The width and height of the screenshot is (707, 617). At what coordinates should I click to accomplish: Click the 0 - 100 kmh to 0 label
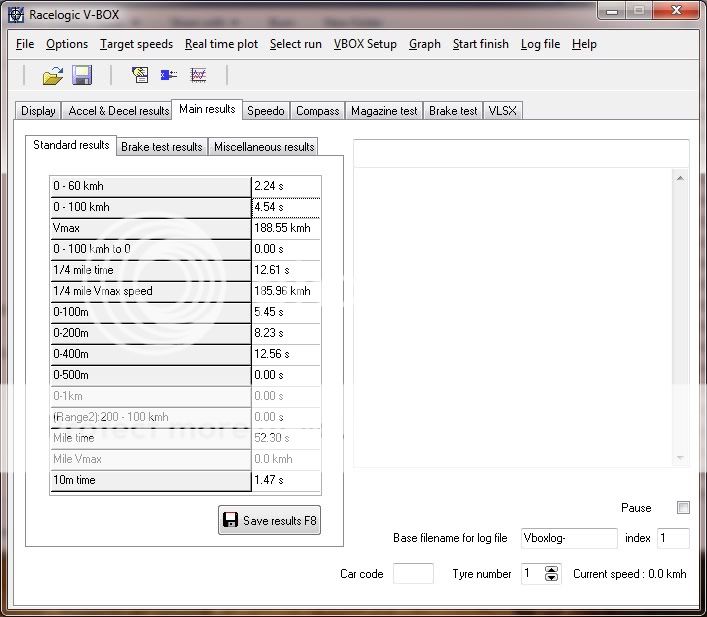(x=151, y=249)
